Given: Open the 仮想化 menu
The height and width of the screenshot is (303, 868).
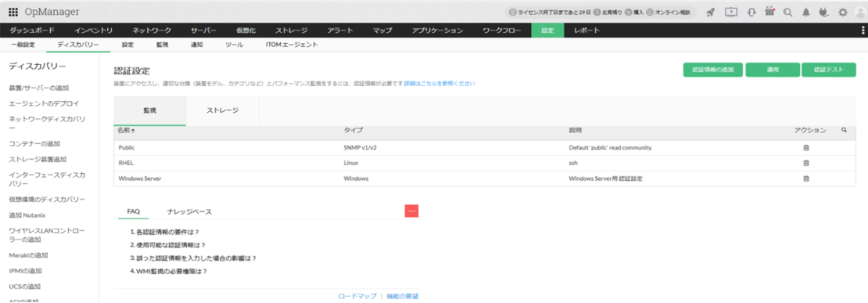Looking at the screenshot, I should point(246,31).
